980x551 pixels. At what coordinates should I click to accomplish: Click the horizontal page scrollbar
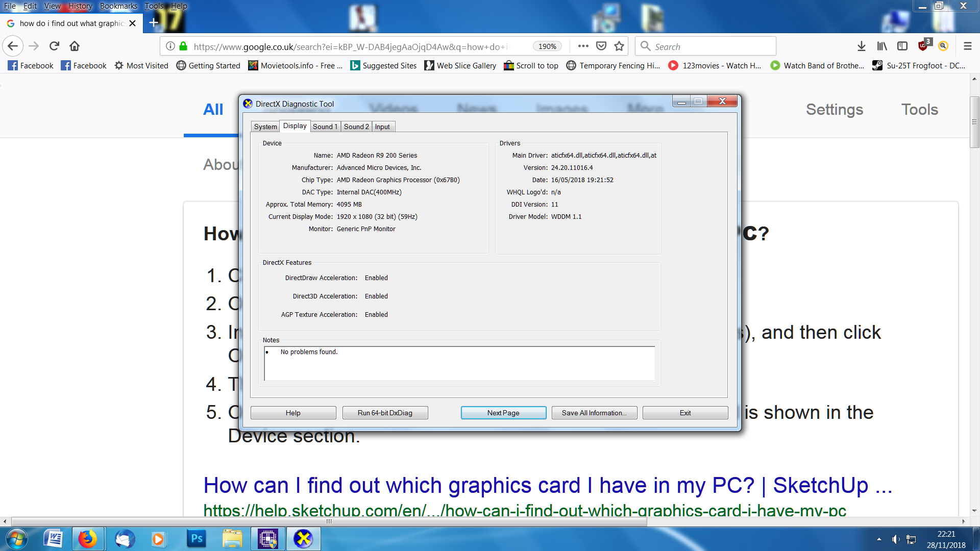point(329,521)
